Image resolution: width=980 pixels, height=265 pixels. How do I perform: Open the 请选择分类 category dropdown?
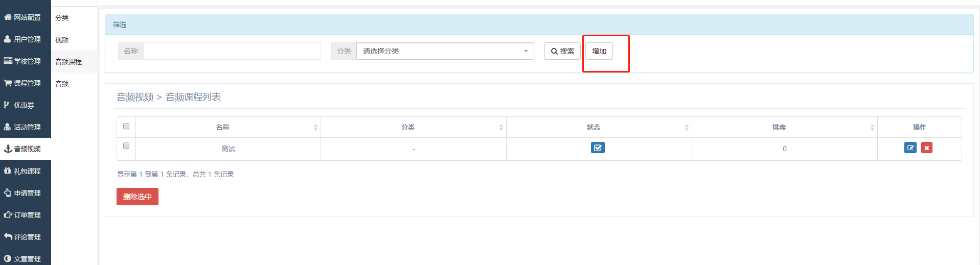point(445,51)
